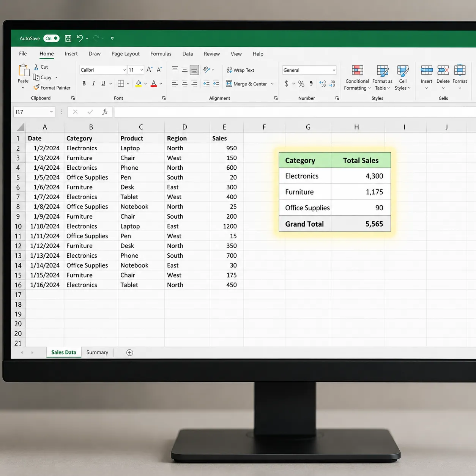Click the Increase Decimal icon
This screenshot has height=476, width=476.
pos(322,84)
